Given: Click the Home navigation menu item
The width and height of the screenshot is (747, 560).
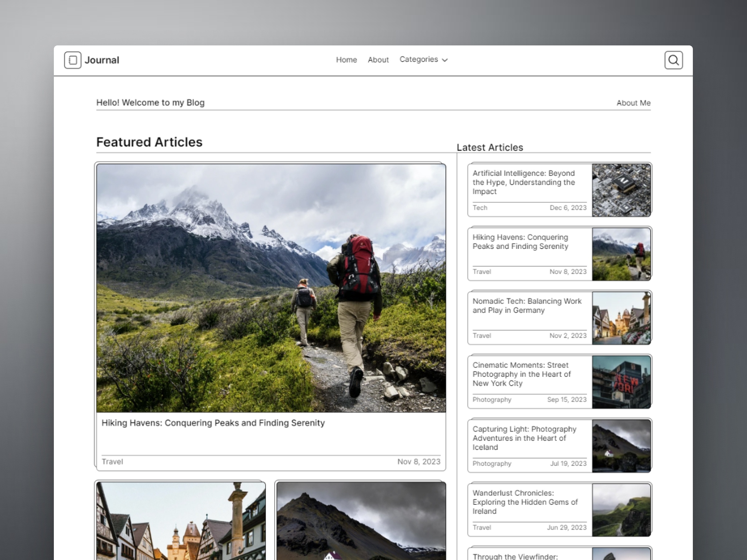Looking at the screenshot, I should (346, 59).
